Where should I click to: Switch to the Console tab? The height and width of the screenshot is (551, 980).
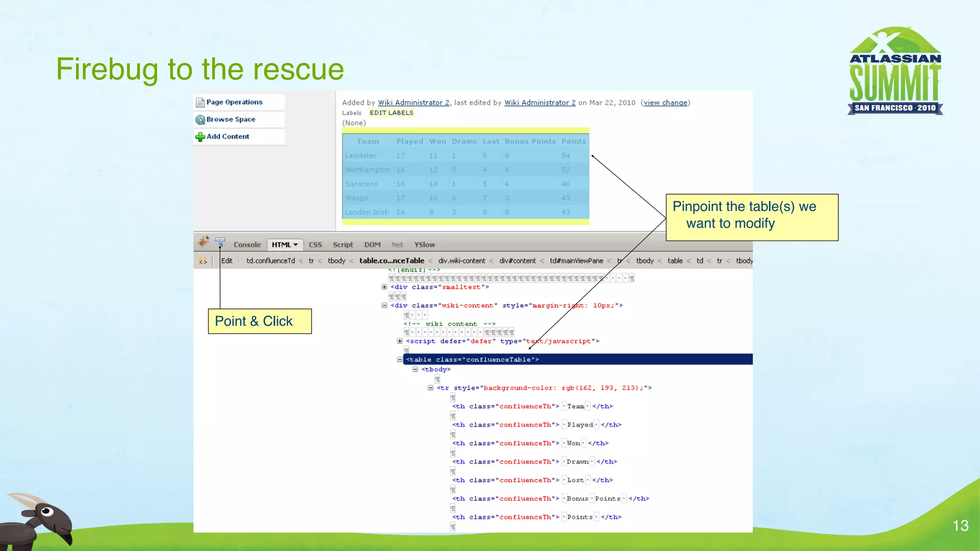(247, 245)
